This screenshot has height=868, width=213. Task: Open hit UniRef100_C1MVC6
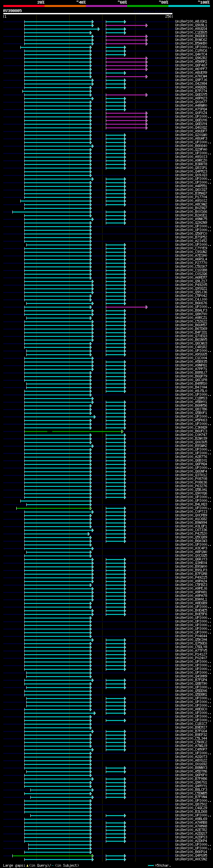click(x=191, y=51)
